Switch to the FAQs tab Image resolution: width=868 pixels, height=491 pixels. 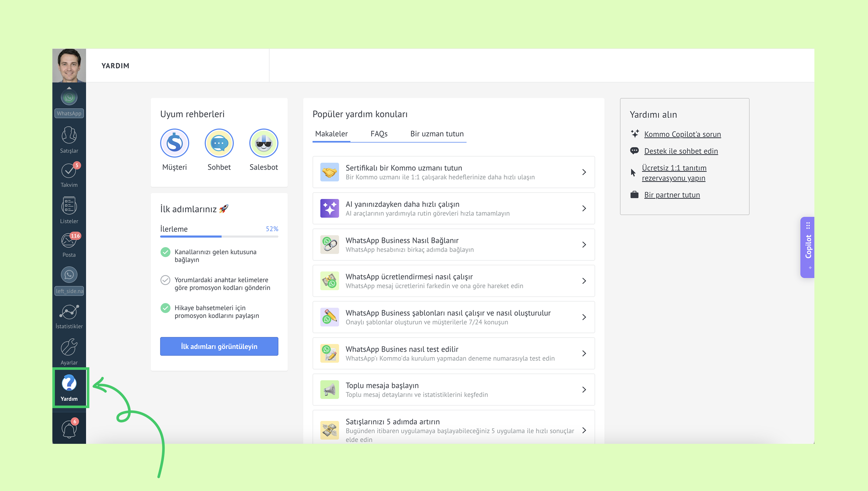[x=379, y=134]
